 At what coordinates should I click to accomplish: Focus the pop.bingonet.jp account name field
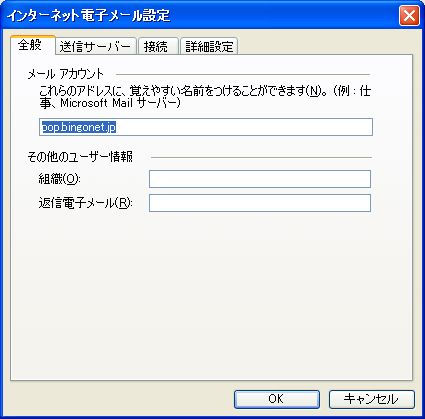[x=206, y=127]
